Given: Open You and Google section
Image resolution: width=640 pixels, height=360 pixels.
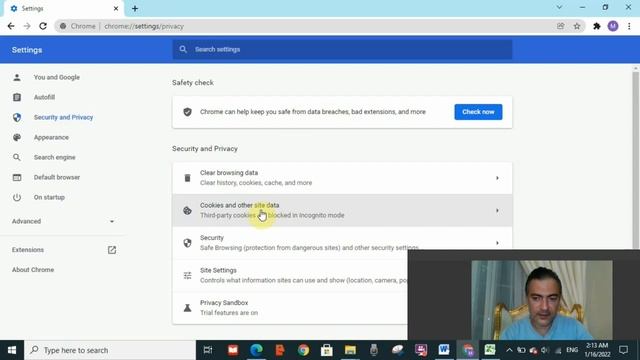Looking at the screenshot, I should coord(57,77).
